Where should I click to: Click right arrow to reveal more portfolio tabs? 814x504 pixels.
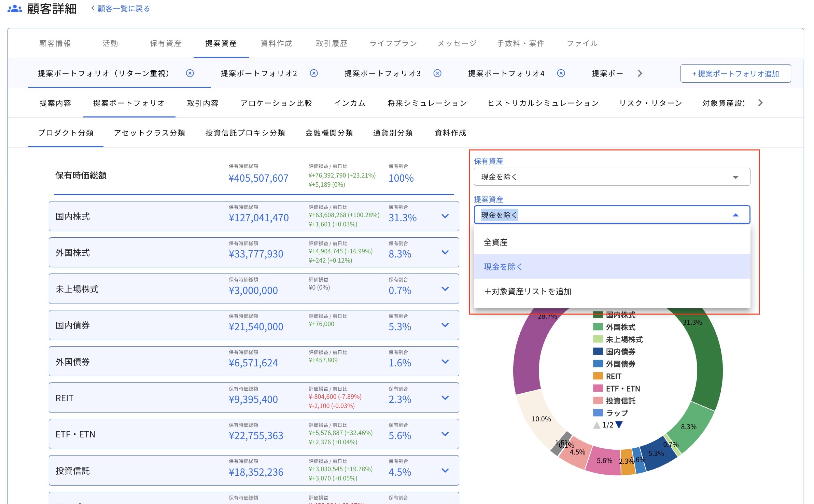pos(640,73)
